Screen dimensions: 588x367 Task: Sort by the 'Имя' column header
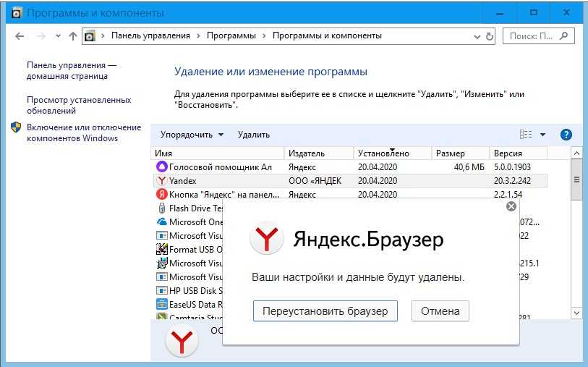(218, 153)
